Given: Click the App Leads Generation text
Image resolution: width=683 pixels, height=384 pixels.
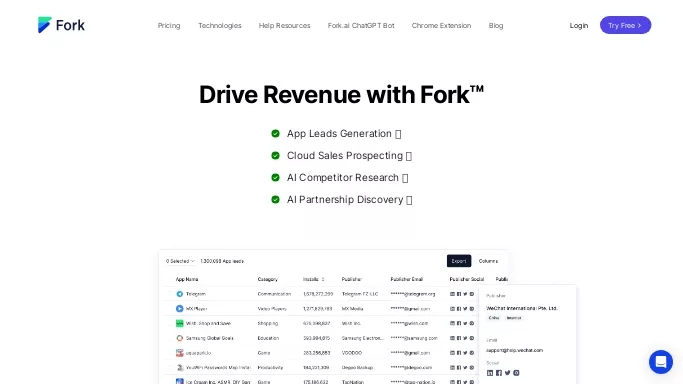Looking at the screenshot, I should click(x=339, y=134).
